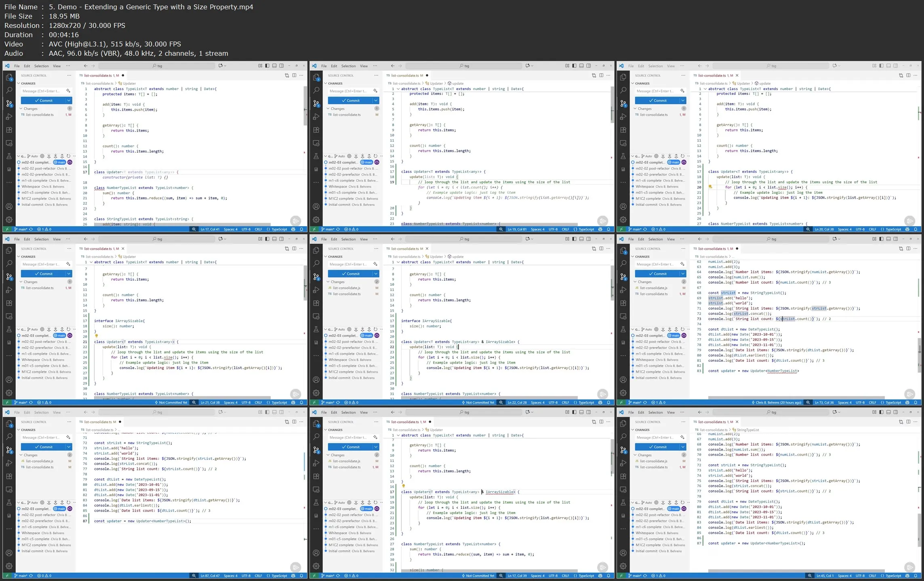Refresh the graph panel in bottom-middle frame
The height and width of the screenshot is (581, 924).
click(x=375, y=503)
